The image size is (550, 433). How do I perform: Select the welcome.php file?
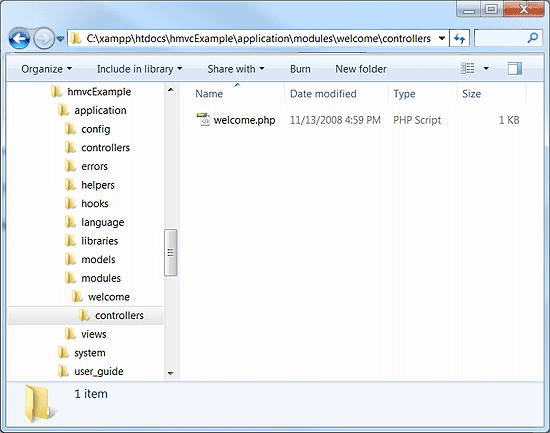(244, 120)
